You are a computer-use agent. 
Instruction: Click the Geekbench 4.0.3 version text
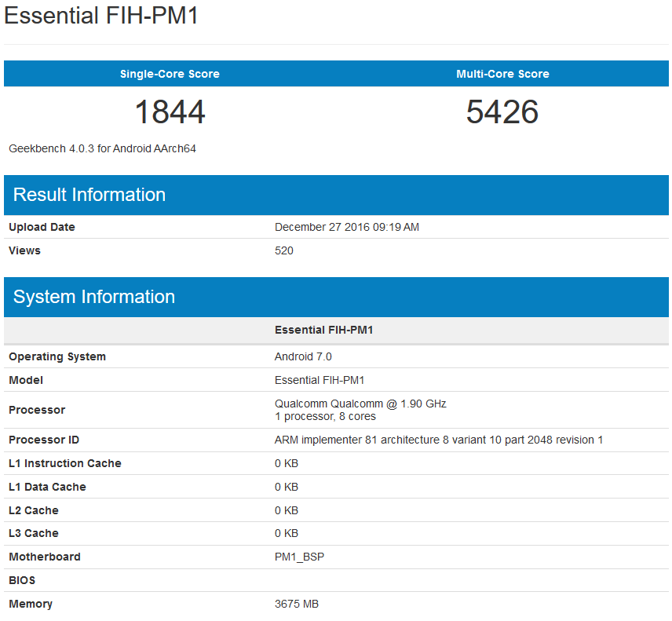pos(102,148)
